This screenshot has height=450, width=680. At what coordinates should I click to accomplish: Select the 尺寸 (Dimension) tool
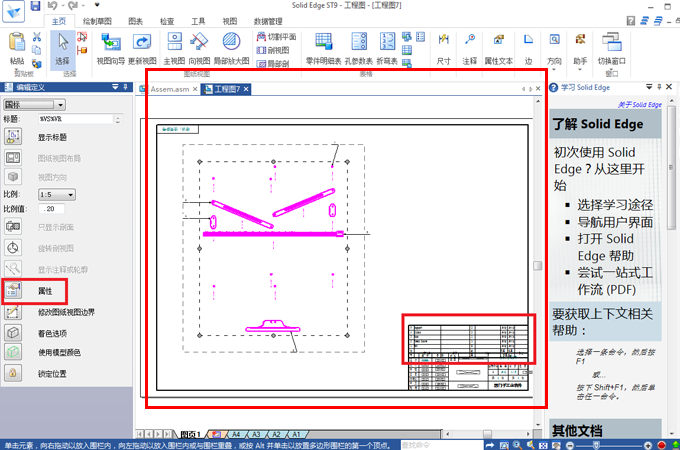[444, 43]
